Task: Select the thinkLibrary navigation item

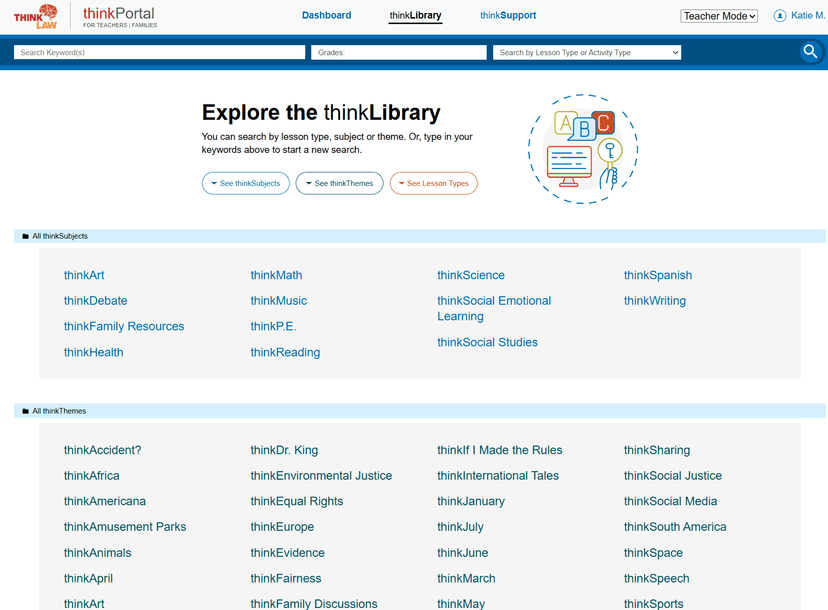Action: (415, 16)
